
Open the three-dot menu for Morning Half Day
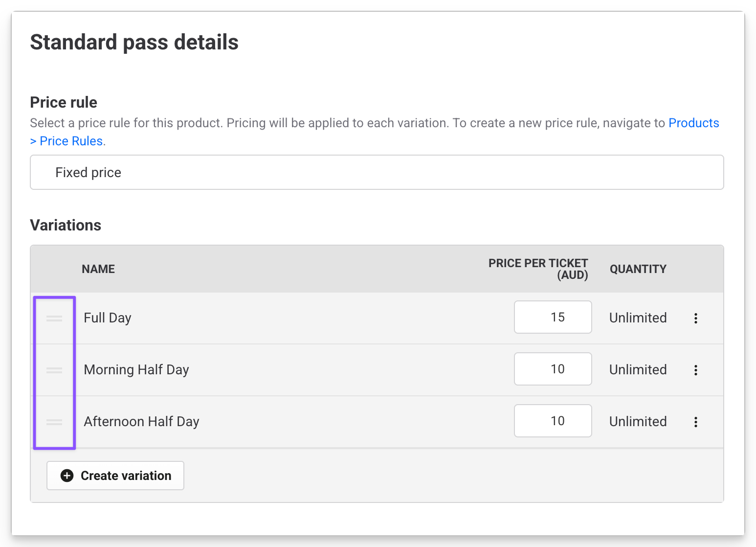pyautogui.click(x=695, y=370)
